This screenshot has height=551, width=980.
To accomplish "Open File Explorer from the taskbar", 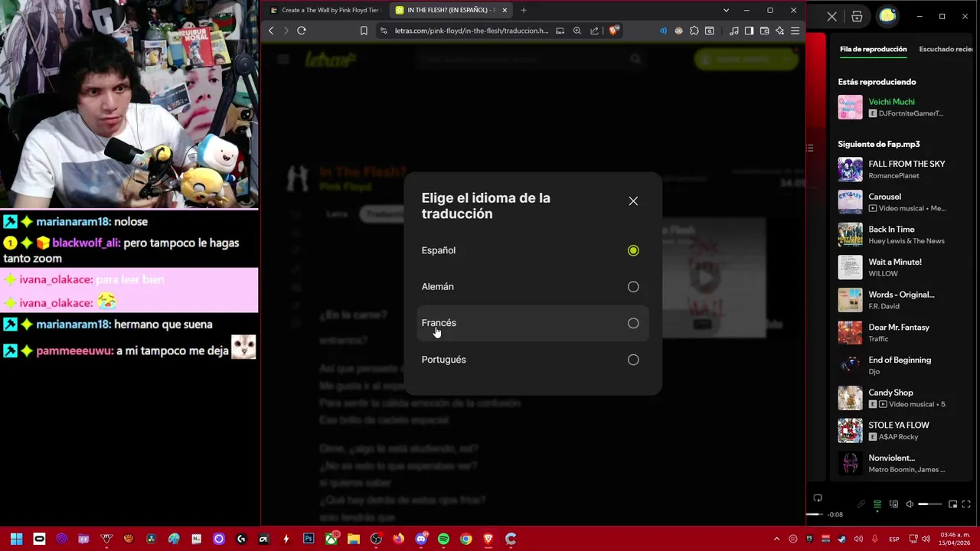I will pyautogui.click(x=354, y=539).
